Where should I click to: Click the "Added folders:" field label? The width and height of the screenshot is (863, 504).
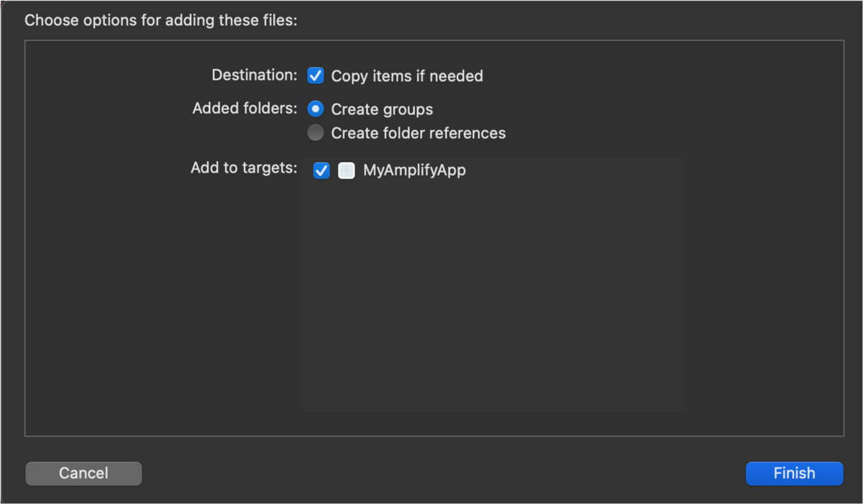click(245, 109)
